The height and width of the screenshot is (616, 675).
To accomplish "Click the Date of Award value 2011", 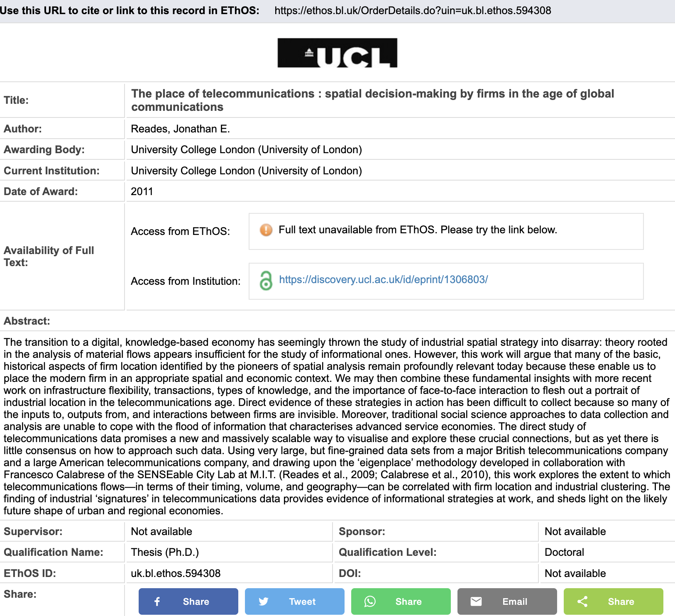I will click(142, 191).
